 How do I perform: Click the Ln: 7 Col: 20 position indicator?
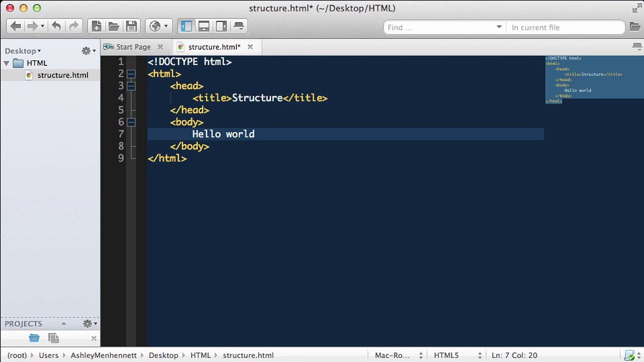click(514, 355)
